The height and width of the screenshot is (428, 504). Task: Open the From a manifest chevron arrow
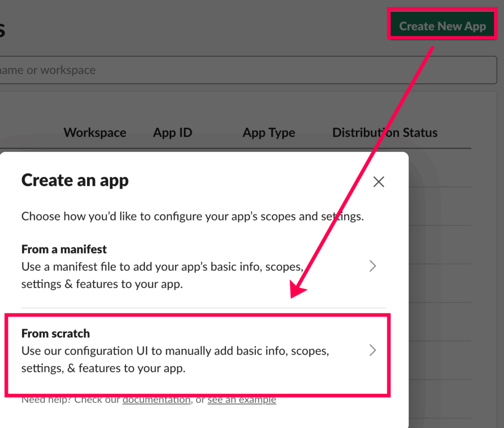[373, 266]
